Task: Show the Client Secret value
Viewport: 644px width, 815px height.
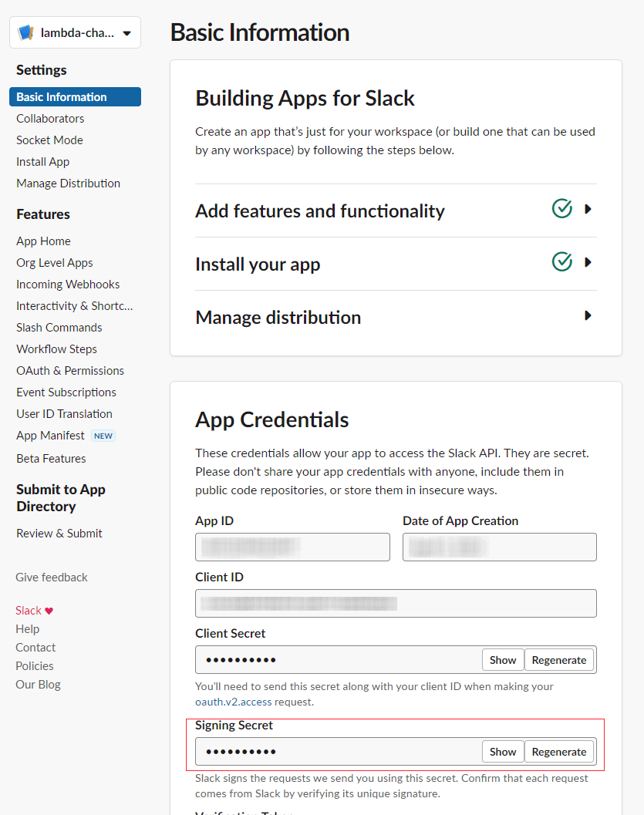Action: pos(503,660)
